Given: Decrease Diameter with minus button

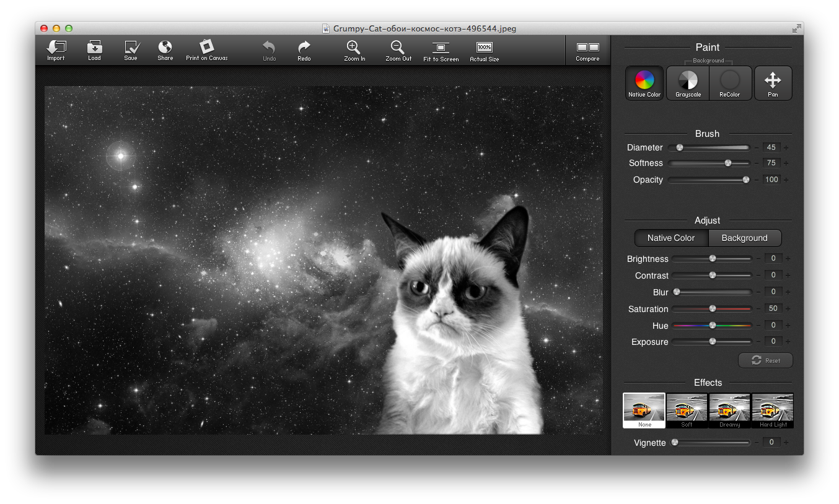Looking at the screenshot, I should click(757, 148).
